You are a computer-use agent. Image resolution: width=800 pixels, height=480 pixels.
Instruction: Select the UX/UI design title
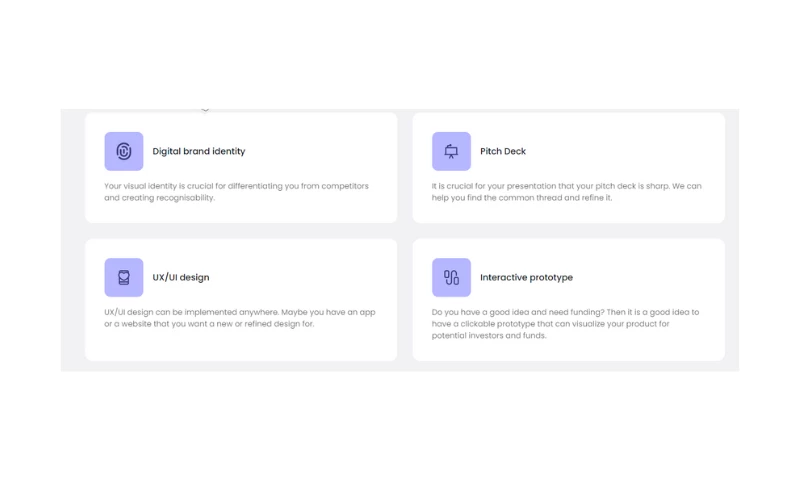[x=181, y=278]
